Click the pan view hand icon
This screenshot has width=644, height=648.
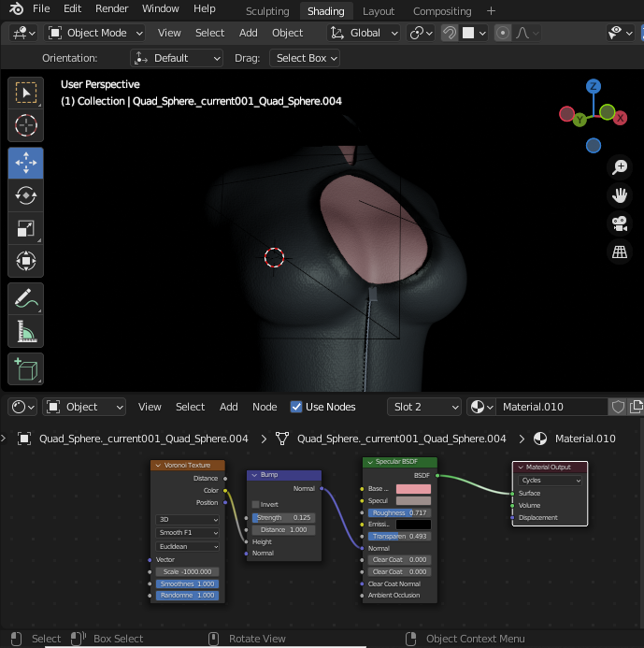click(619, 195)
